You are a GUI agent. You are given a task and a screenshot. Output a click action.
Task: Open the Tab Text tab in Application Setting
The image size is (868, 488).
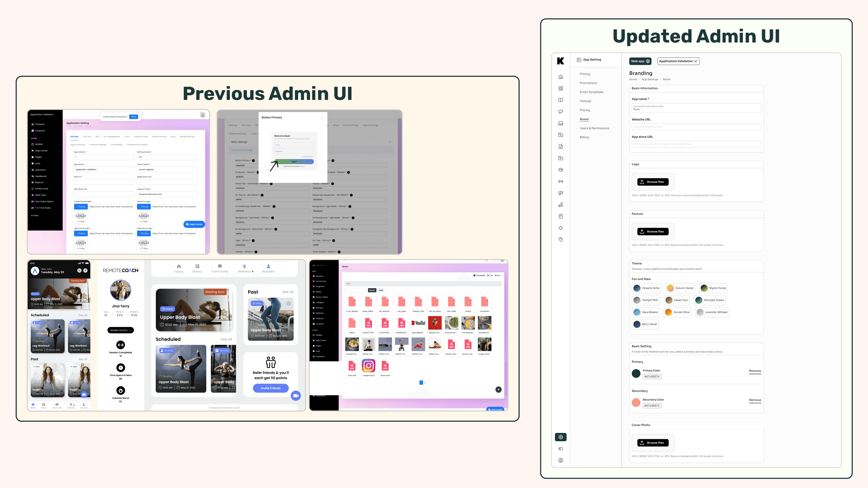(x=87, y=137)
